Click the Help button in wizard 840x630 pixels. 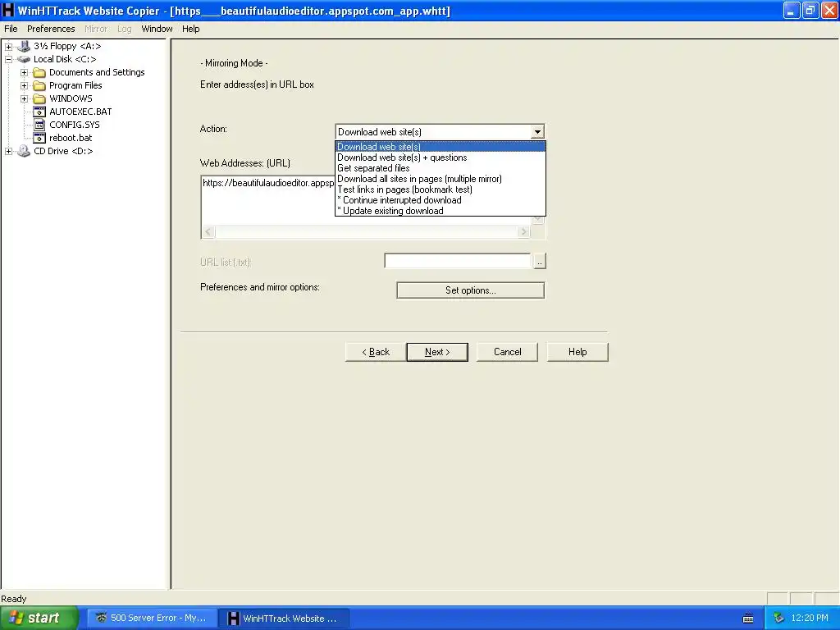577,352
